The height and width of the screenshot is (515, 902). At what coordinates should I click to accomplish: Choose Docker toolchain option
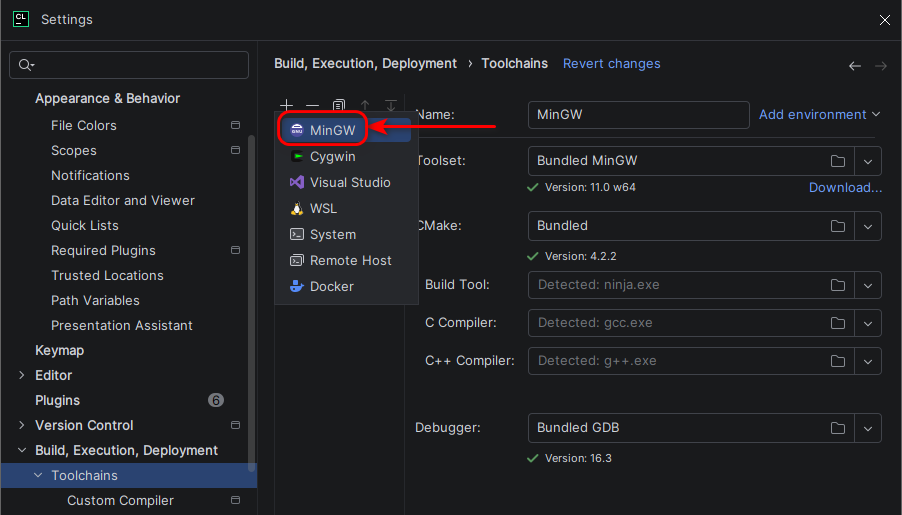(346, 286)
